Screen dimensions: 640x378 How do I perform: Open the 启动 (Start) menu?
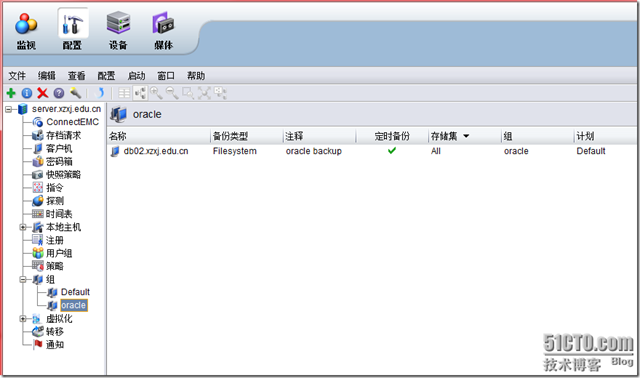tap(136, 76)
